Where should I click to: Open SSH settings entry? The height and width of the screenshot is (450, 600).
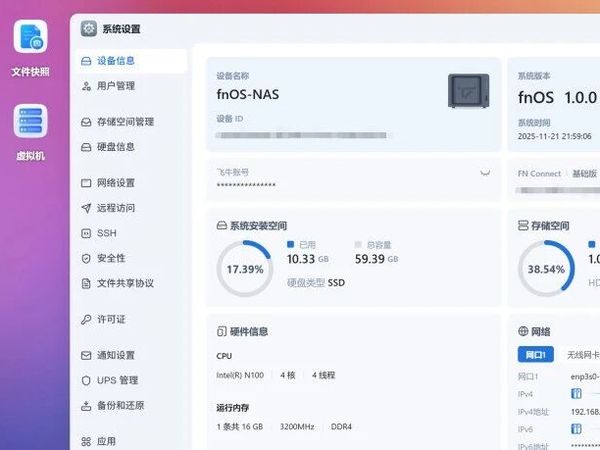131,233
